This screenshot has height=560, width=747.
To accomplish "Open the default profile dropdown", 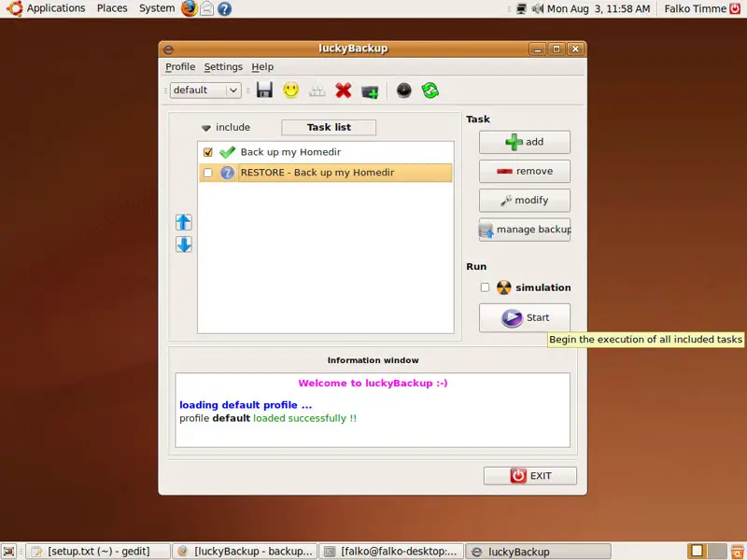I will [x=205, y=90].
